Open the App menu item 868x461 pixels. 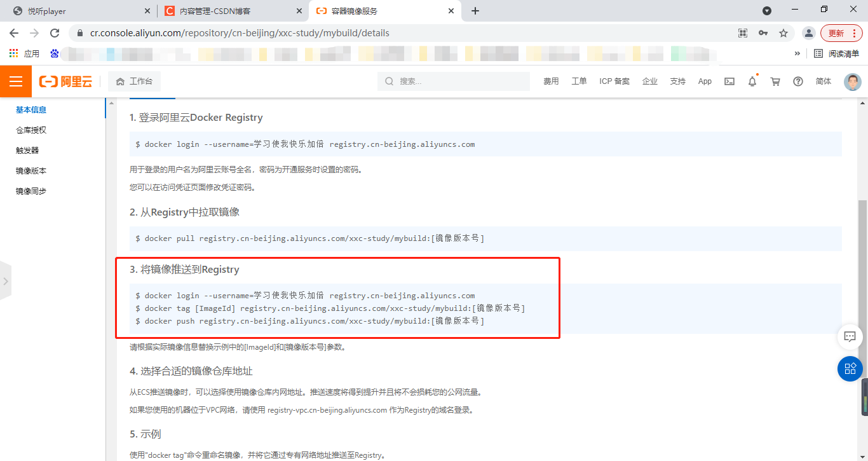[x=705, y=81]
